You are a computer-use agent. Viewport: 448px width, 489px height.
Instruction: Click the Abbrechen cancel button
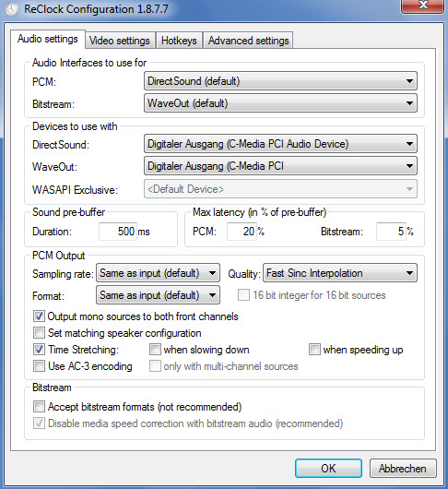tap(403, 468)
